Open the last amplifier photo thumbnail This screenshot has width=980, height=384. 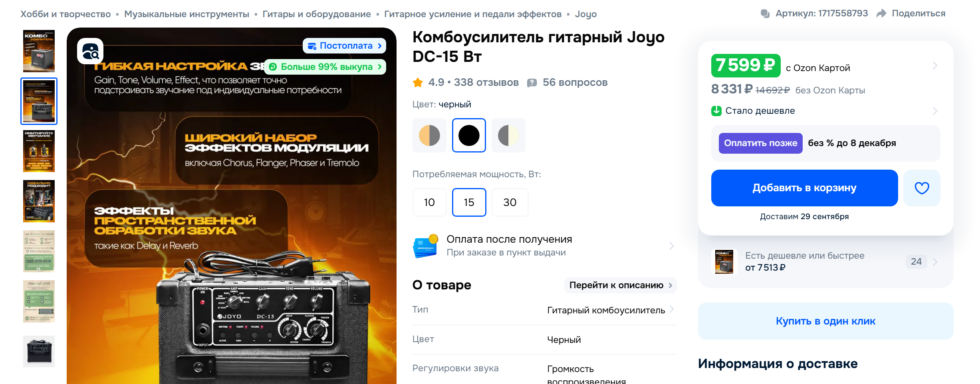(x=39, y=351)
